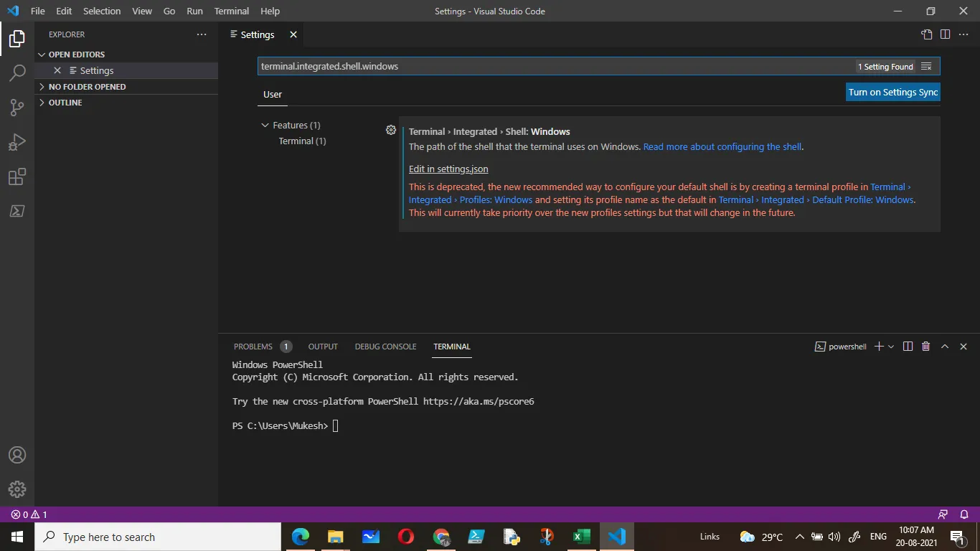This screenshot has height=551, width=980.
Task: Click the Windows taskbar search box
Action: pyautogui.click(x=158, y=537)
